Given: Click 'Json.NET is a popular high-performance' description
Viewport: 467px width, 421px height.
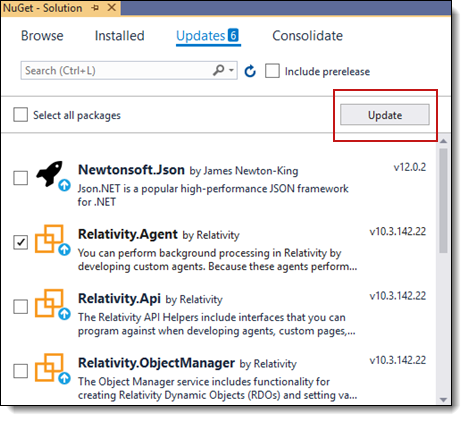Looking at the screenshot, I should point(213,195).
